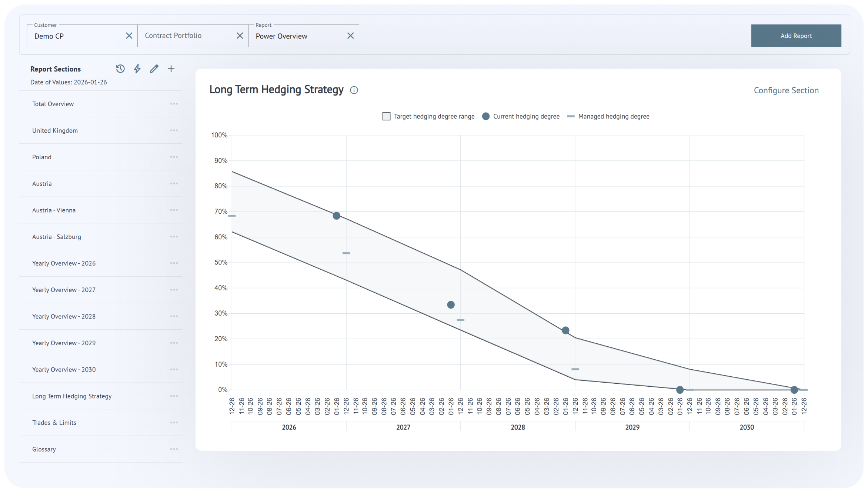Image resolution: width=868 pixels, height=493 pixels.
Task: Open Yearly Overview - 2028 section
Action: (x=64, y=317)
